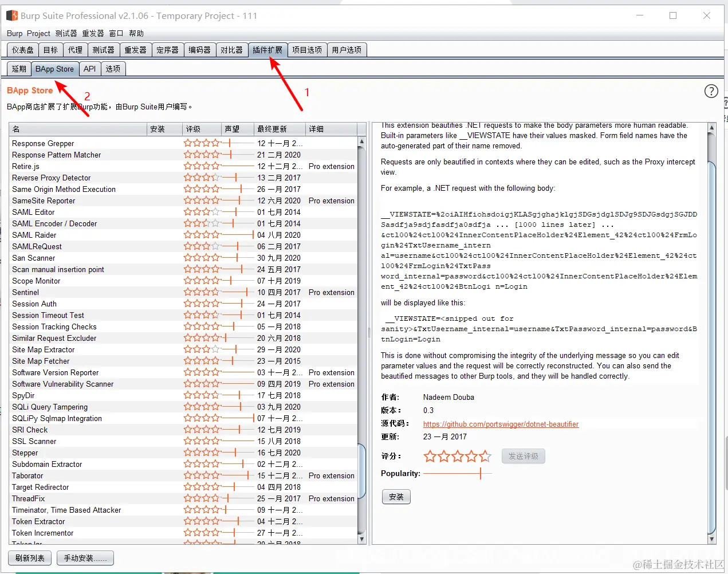Click the star rating of SAML Raider row
This screenshot has height=574, width=728.
click(202, 235)
